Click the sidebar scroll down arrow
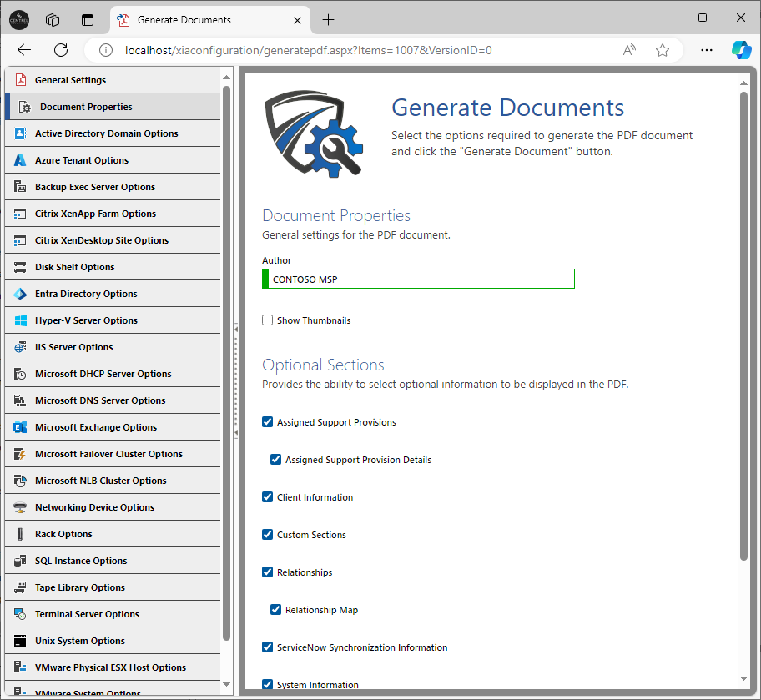The image size is (761, 700). click(226, 684)
